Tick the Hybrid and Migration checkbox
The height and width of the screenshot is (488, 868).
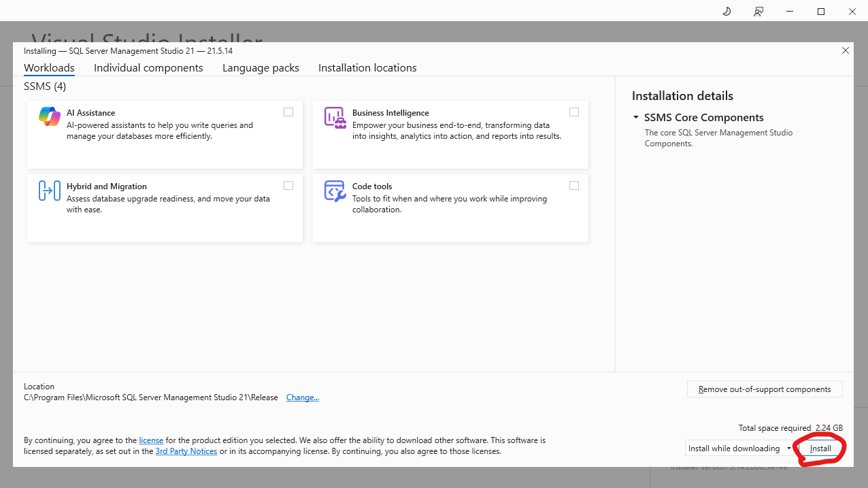click(288, 186)
